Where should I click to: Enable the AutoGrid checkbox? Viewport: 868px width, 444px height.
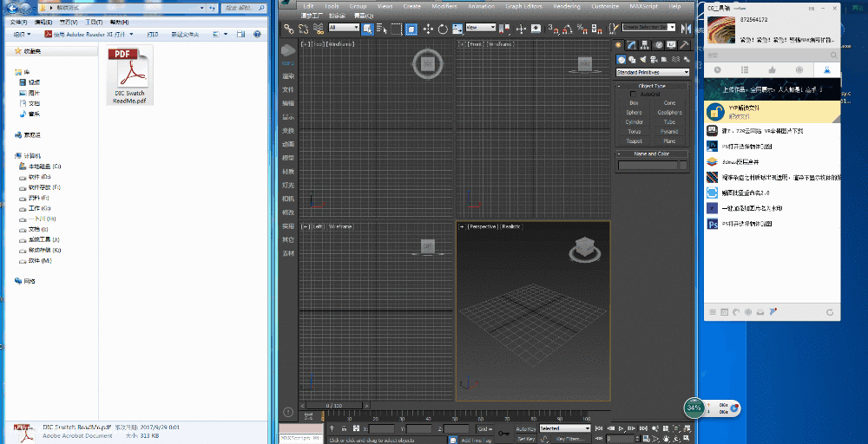pyautogui.click(x=633, y=94)
